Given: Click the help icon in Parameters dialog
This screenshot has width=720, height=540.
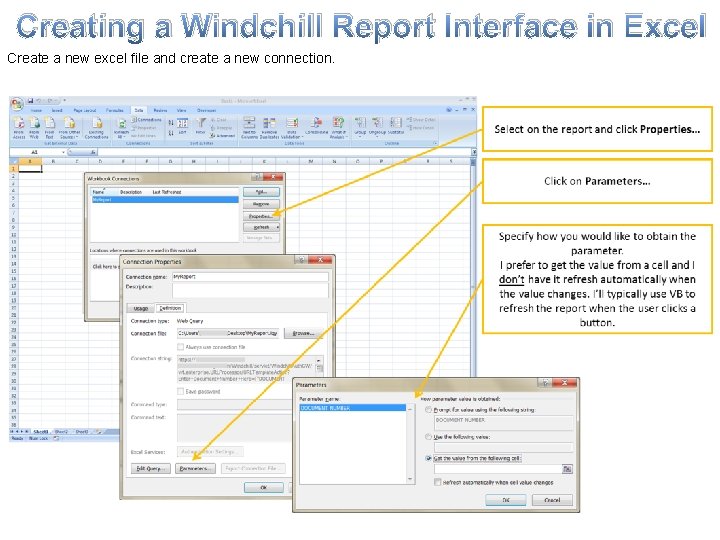Looking at the screenshot, I should 546,382.
